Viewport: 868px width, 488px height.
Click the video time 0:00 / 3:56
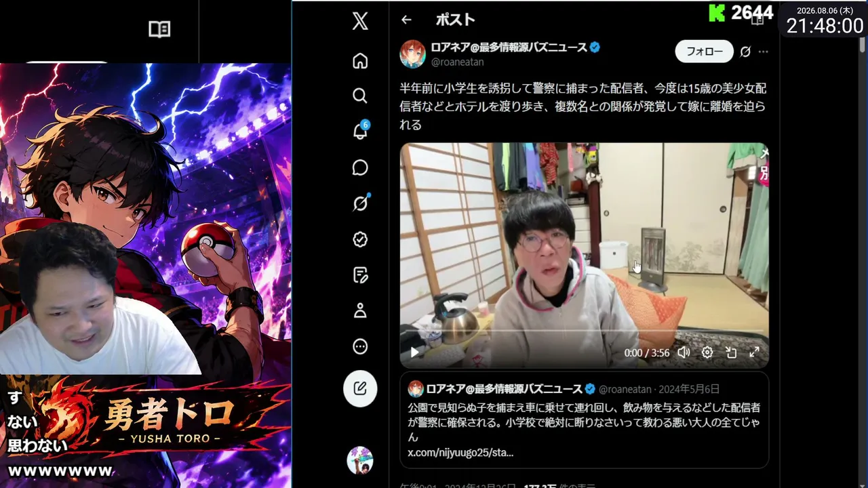coord(647,352)
